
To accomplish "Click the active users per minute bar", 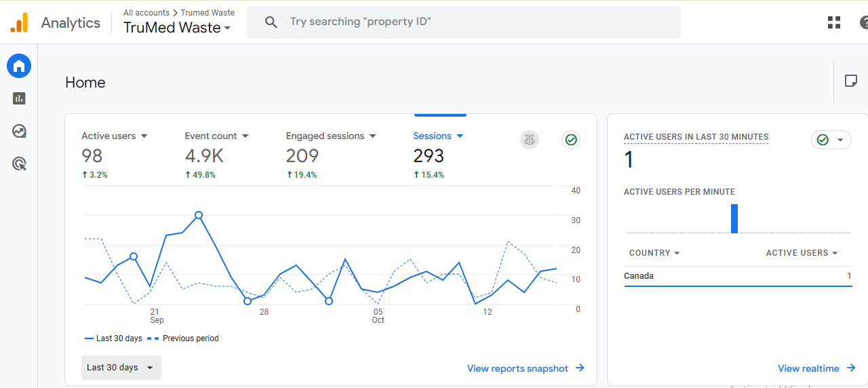I will click(x=734, y=219).
